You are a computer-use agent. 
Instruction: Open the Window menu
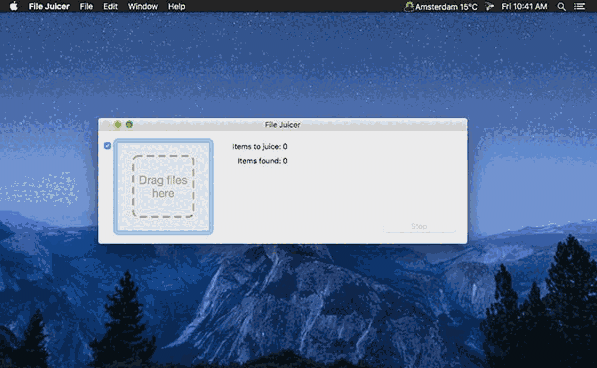pyautogui.click(x=143, y=6)
